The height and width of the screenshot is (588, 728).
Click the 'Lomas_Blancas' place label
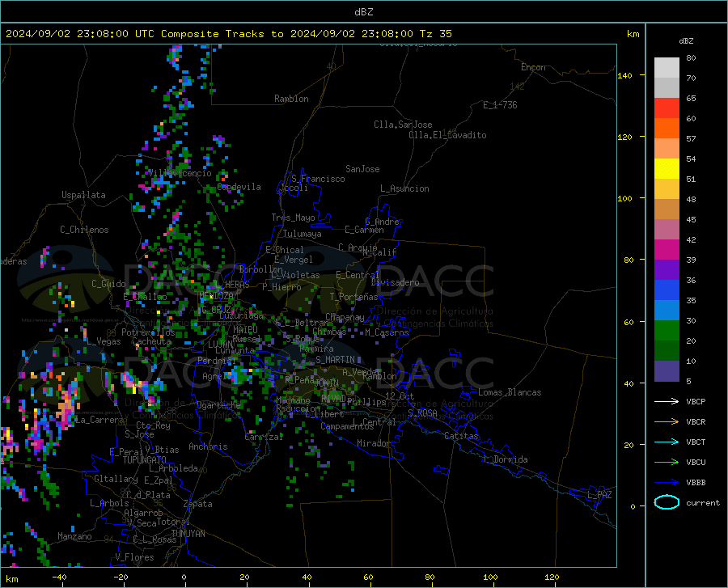coord(510,392)
